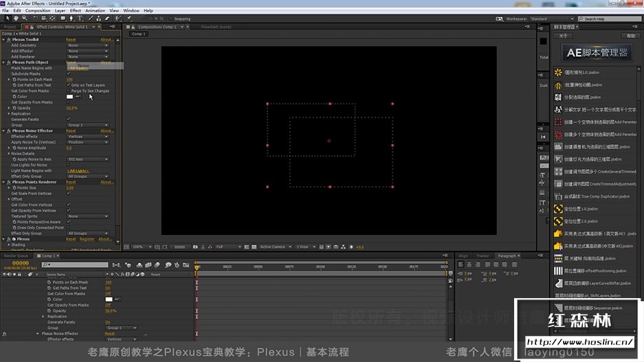Open the File menu

point(5,11)
